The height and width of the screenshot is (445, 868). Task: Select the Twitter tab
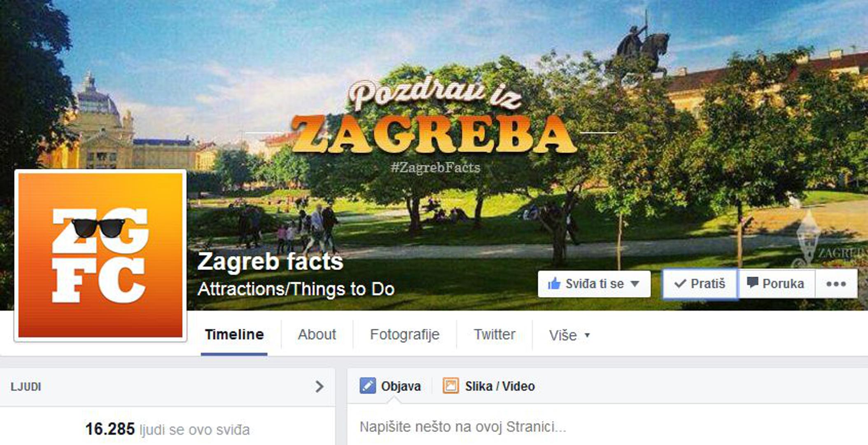pos(494,334)
